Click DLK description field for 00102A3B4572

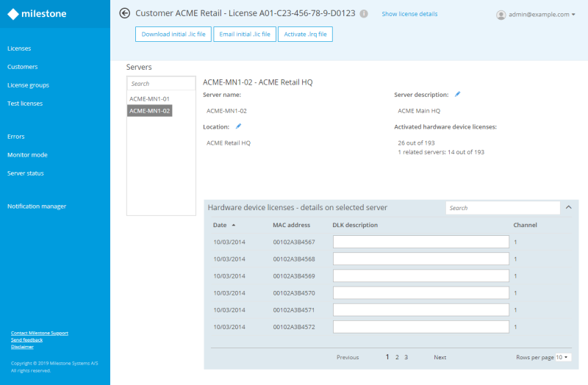pyautogui.click(x=420, y=327)
